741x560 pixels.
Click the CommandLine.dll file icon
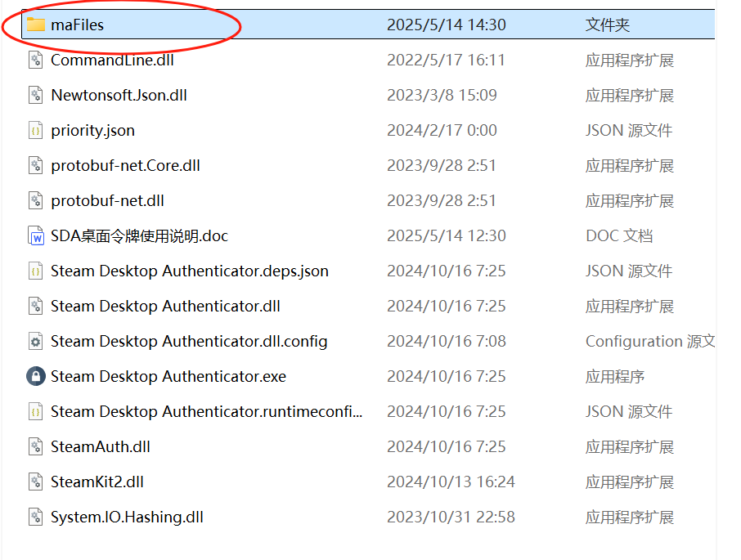click(36, 60)
